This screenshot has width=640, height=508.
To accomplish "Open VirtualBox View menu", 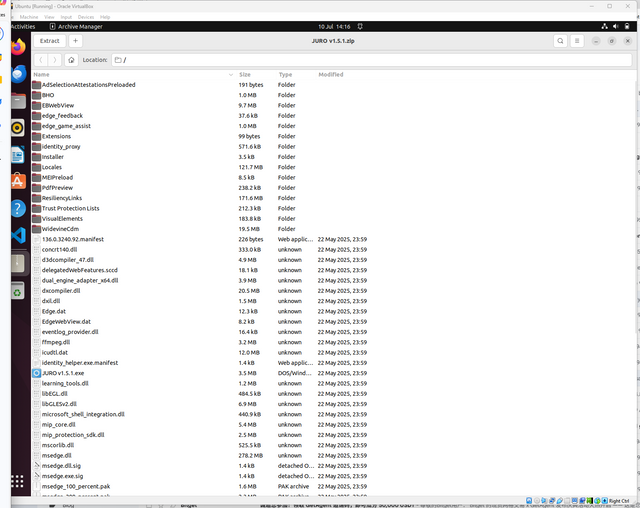I will tap(49, 17).
